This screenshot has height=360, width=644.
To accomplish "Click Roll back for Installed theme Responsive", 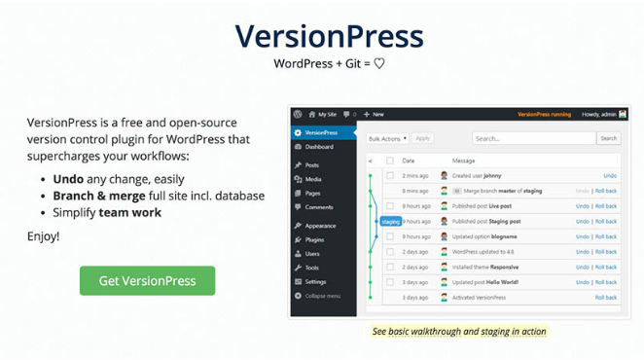I will 606,267.
